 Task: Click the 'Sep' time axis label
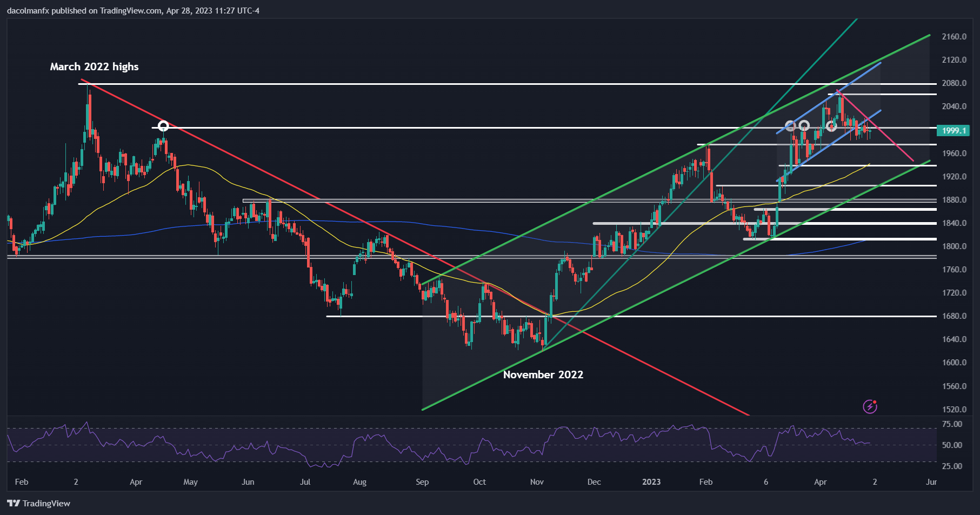(x=422, y=482)
